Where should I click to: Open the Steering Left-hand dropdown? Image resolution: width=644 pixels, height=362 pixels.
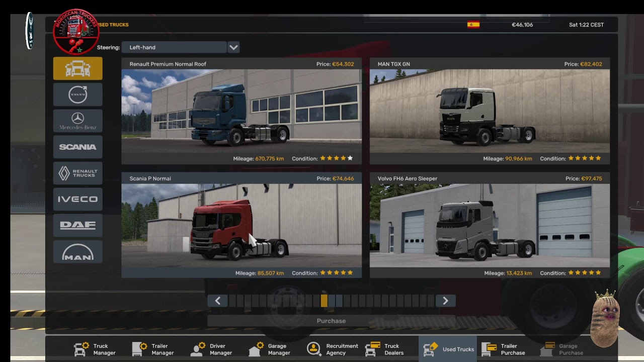point(174,47)
